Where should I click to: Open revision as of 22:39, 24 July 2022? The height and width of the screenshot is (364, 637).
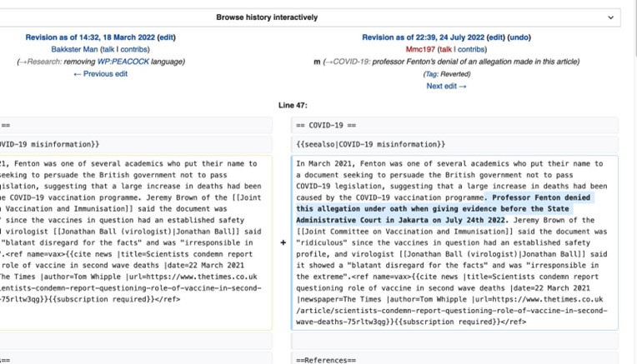click(x=423, y=37)
